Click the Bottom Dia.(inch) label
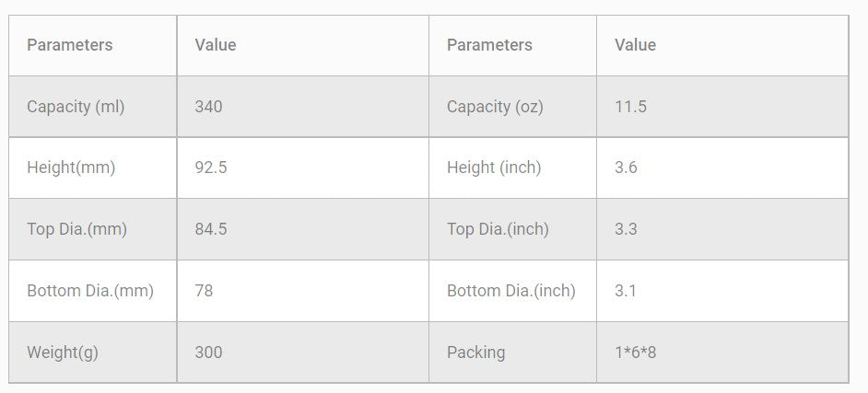868x393 pixels. point(510,291)
